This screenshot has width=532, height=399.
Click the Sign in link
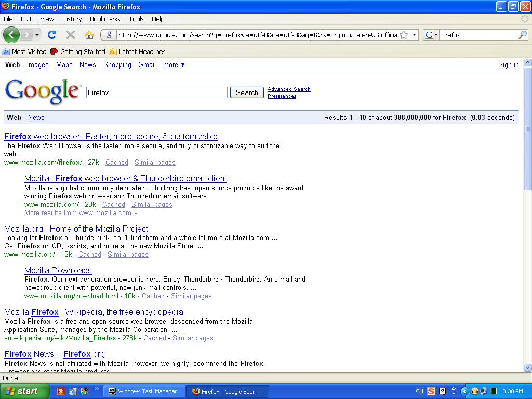[508, 65]
